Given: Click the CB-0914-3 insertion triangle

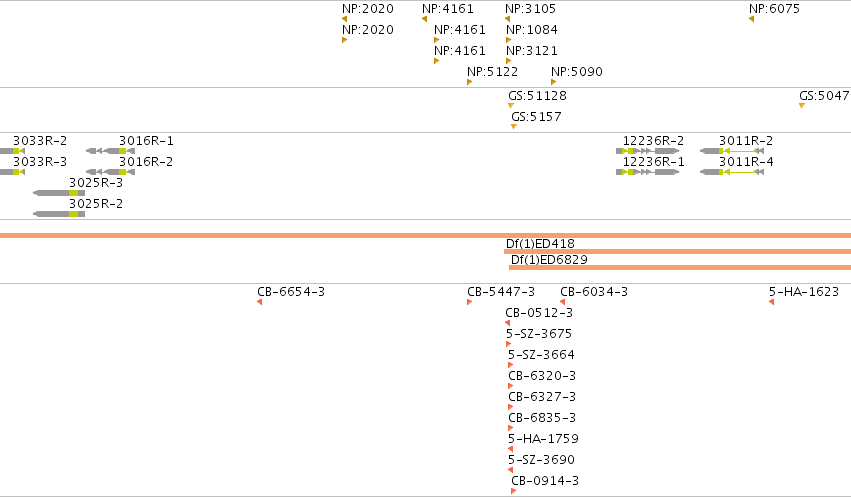Looking at the screenshot, I should pos(513,491).
